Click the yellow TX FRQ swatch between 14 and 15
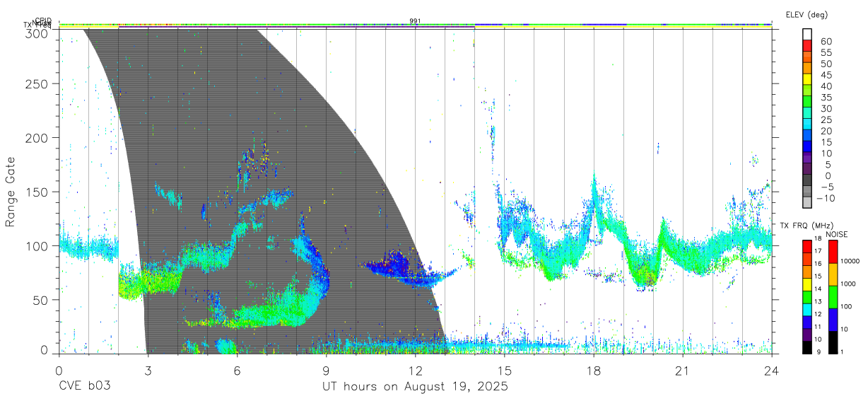 (x=807, y=284)
